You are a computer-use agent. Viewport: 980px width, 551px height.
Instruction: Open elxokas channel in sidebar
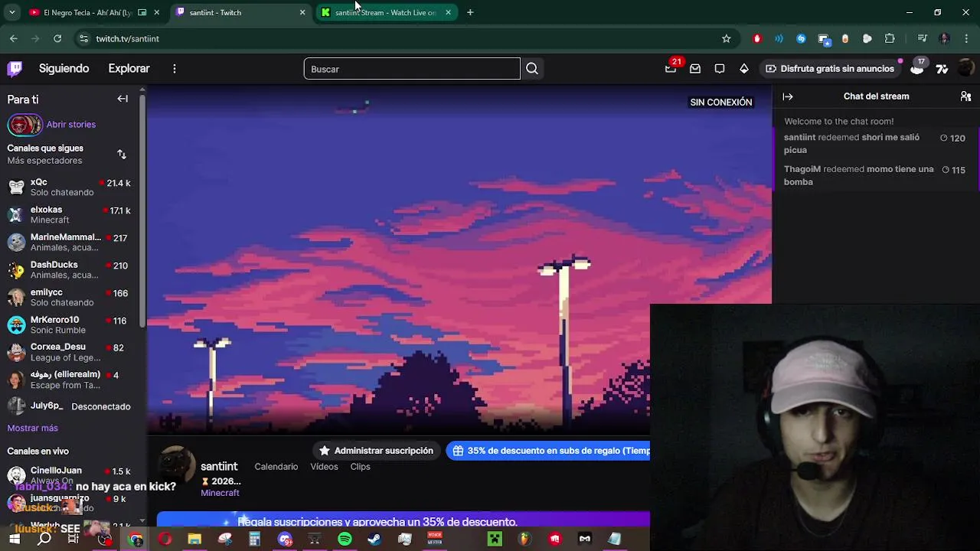[69, 215]
